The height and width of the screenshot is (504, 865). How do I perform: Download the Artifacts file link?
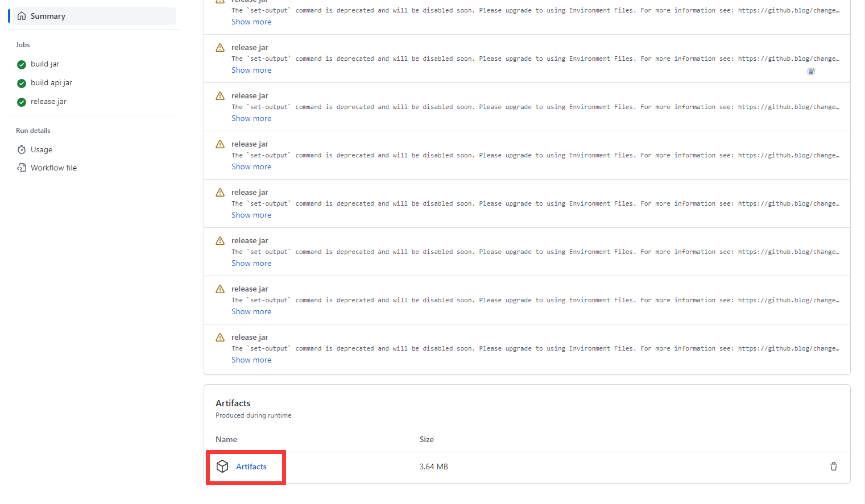(x=251, y=466)
